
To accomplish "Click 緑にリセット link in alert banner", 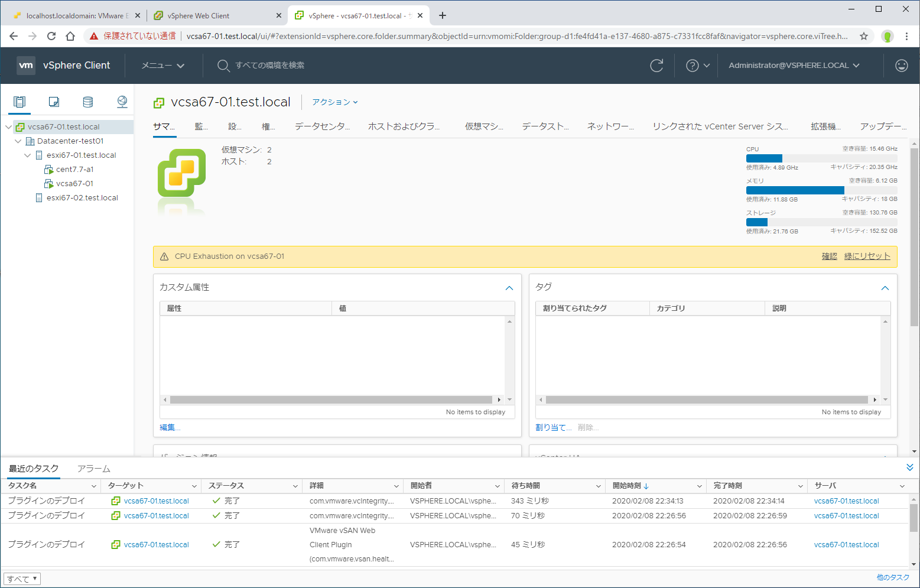I will click(x=867, y=256).
